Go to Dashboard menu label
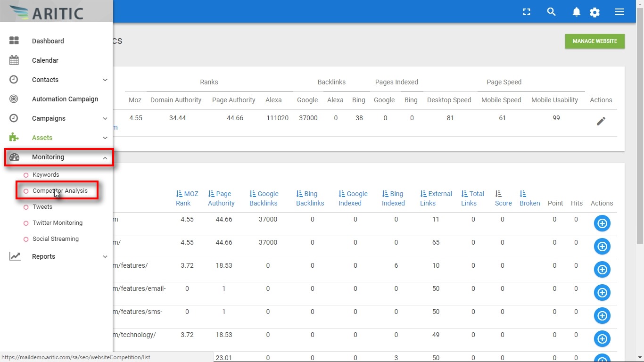The height and width of the screenshot is (362, 644). pos(48,41)
